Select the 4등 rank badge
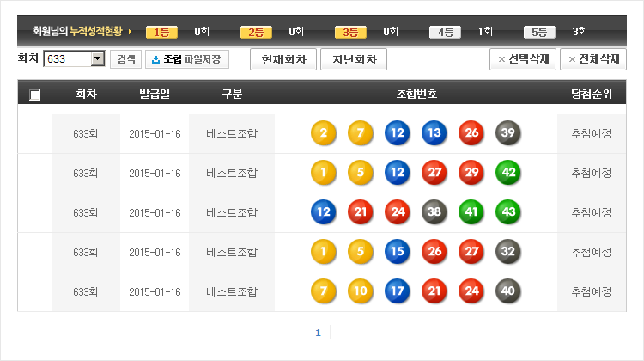This screenshot has height=361, width=644. [445, 32]
